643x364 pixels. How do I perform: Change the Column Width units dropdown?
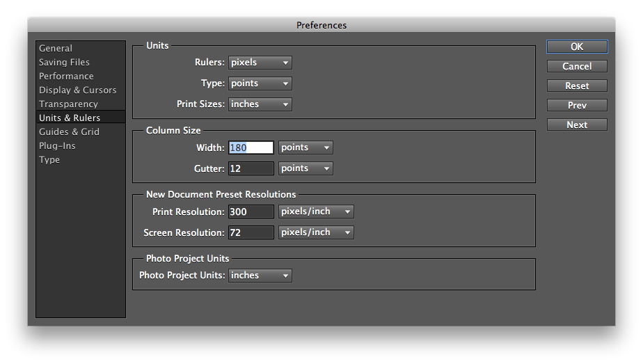[305, 148]
